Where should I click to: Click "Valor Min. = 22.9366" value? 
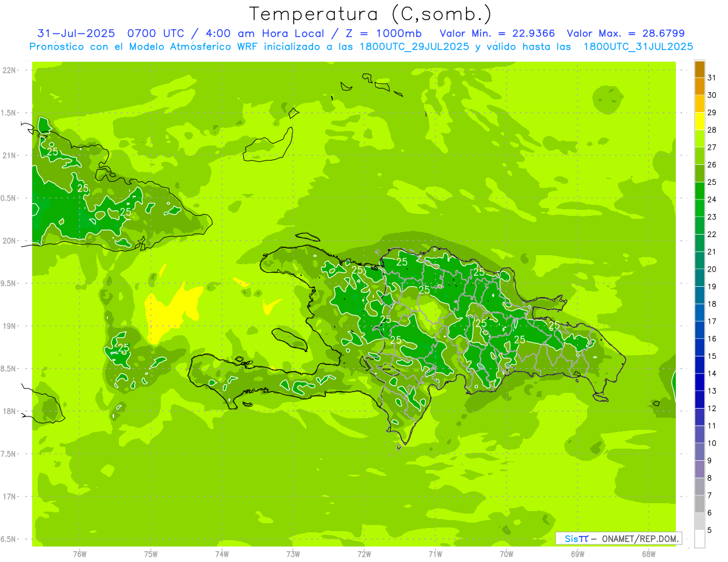click(x=497, y=33)
